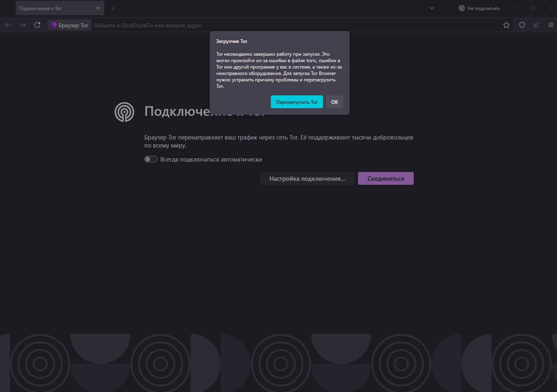Close the 'Подключение к Tor' tab
Image resolution: width=557 pixels, height=392 pixels.
click(98, 8)
